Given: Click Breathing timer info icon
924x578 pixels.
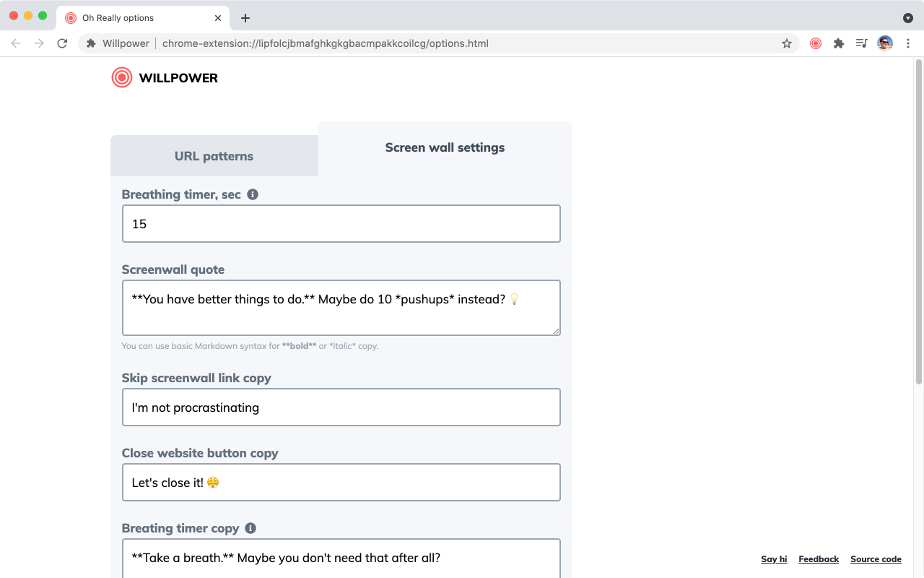Looking at the screenshot, I should pos(253,194).
